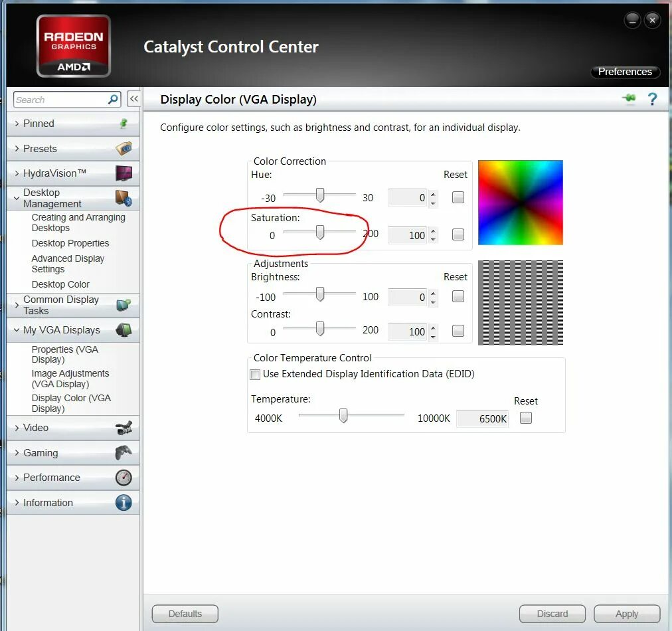Click the Saturation slider handle
Screen dimensions: 672x631
click(x=319, y=232)
